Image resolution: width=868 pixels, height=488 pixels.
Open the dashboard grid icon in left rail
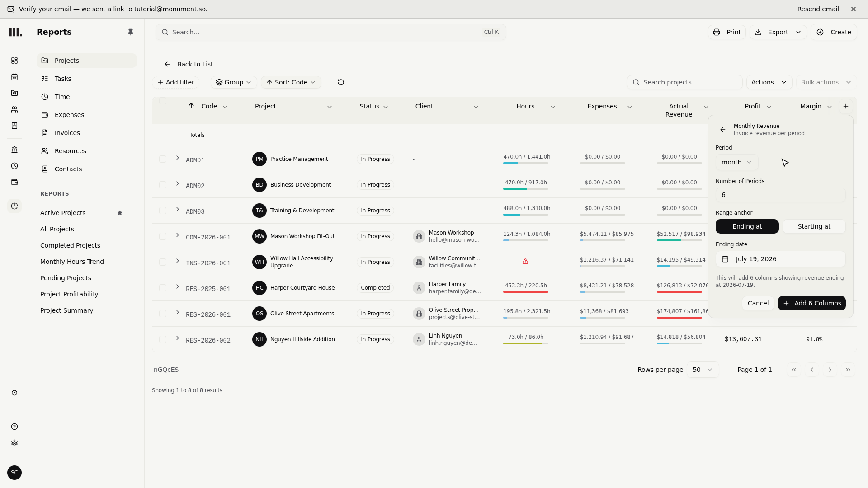14,61
